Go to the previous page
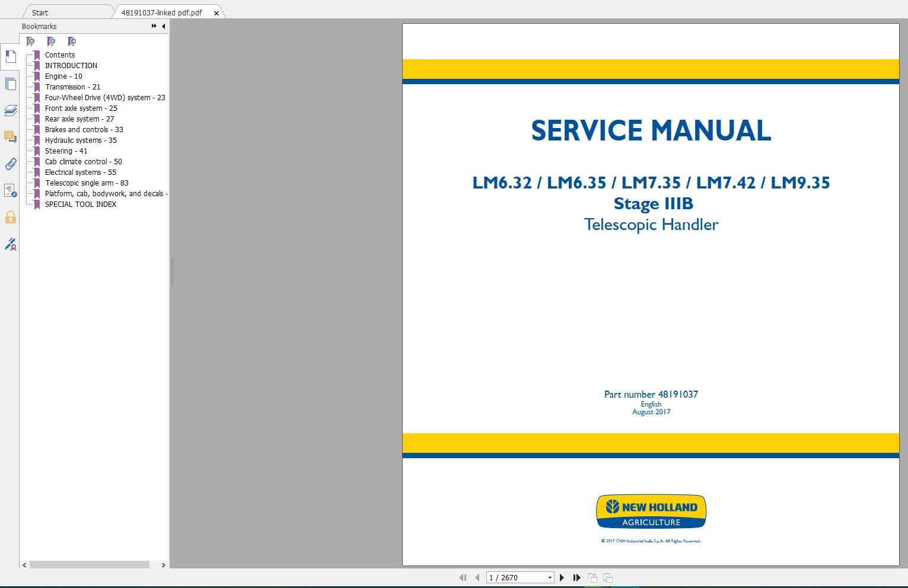Image resolution: width=908 pixels, height=588 pixels. pyautogui.click(x=477, y=577)
